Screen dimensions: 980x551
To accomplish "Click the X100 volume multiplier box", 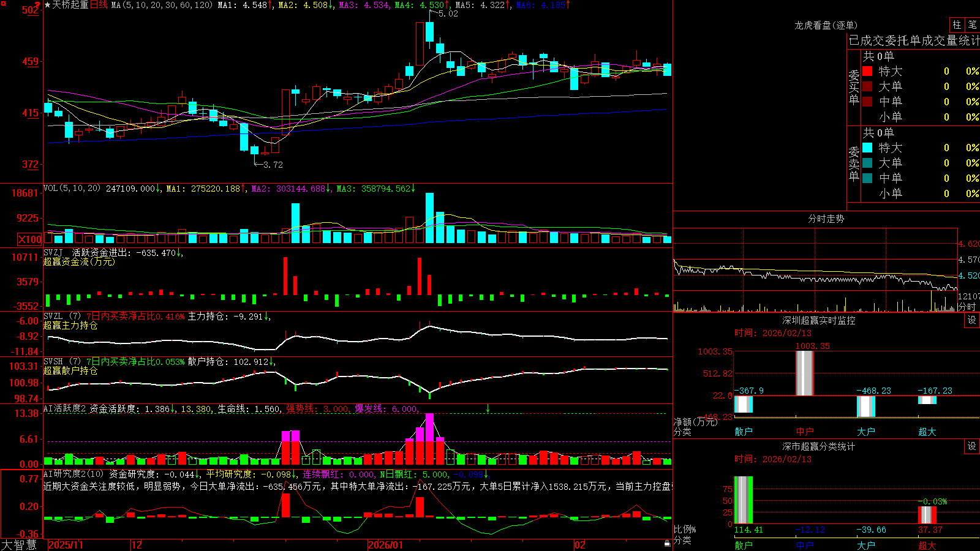I will 30,239.
